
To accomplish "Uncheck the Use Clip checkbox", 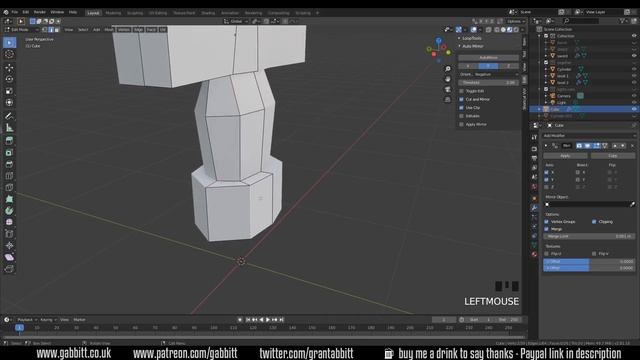I will tap(462, 108).
